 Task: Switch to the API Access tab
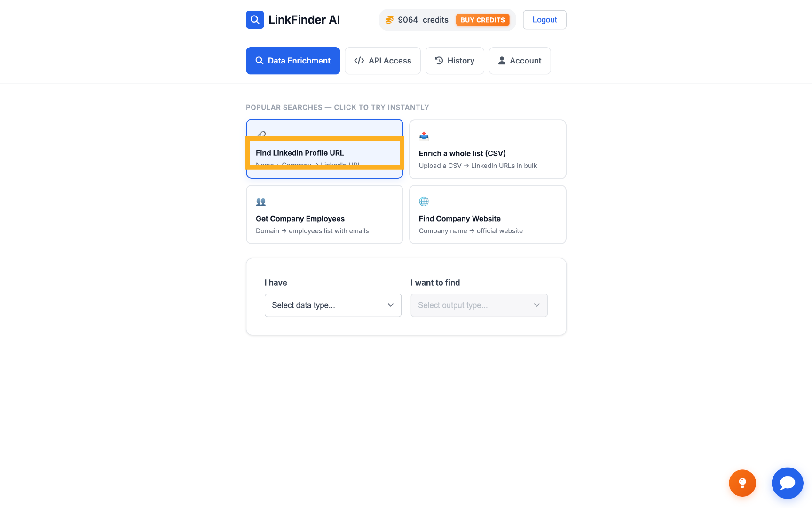coord(383,61)
